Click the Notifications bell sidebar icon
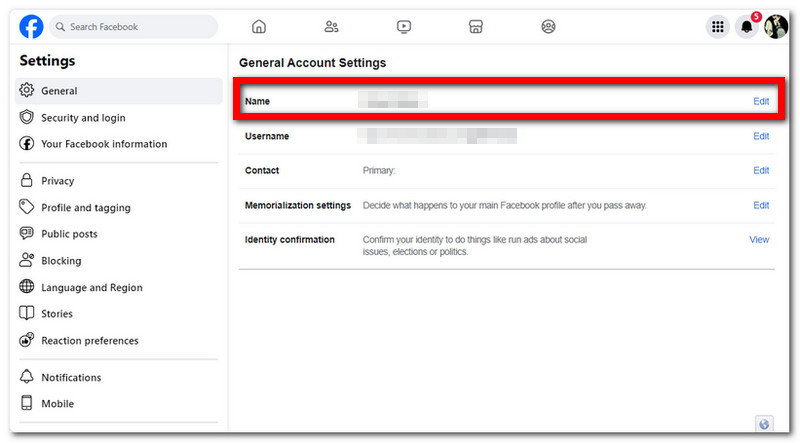 [27, 377]
